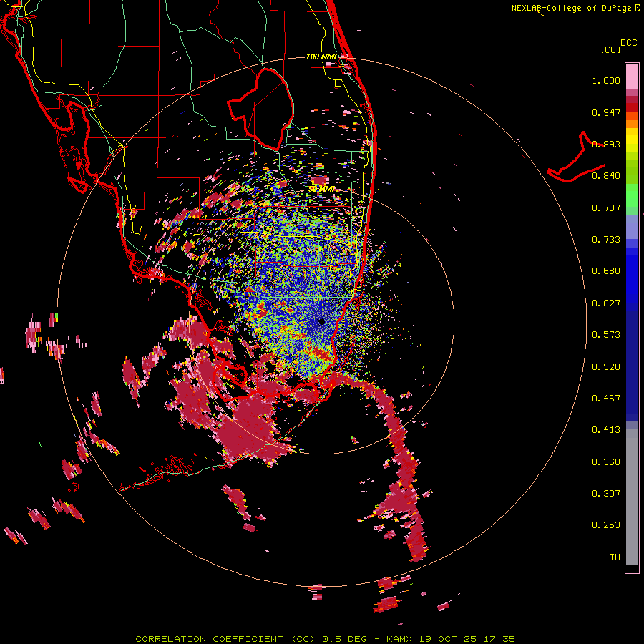Select the 0.253 scale value
The height and width of the screenshot is (644, 644).
(x=606, y=525)
